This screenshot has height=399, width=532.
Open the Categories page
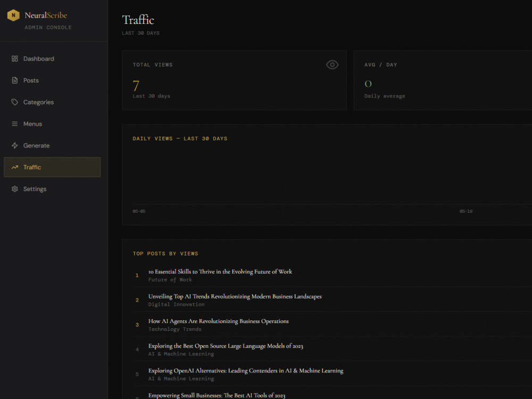[52, 102]
